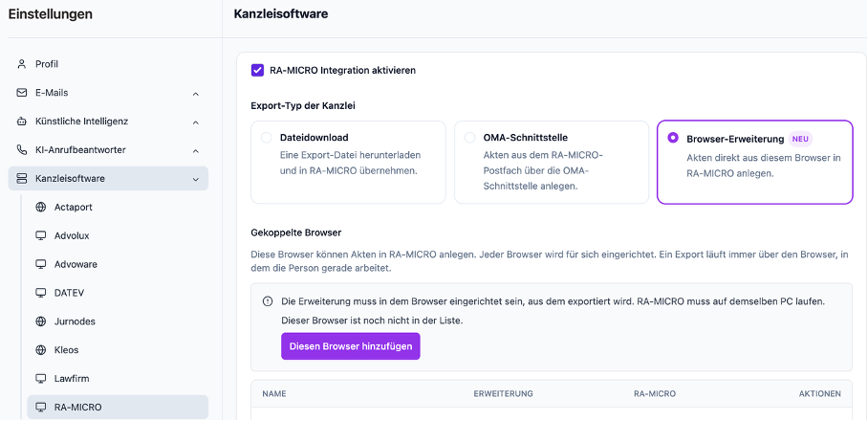Click the info icon in the notice box

pos(268,302)
